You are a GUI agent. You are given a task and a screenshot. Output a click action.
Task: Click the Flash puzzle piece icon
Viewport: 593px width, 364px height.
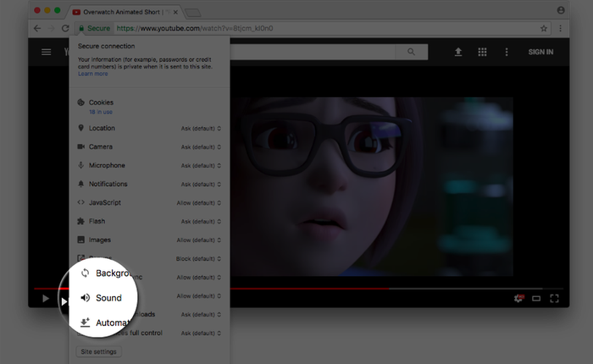[x=80, y=221]
